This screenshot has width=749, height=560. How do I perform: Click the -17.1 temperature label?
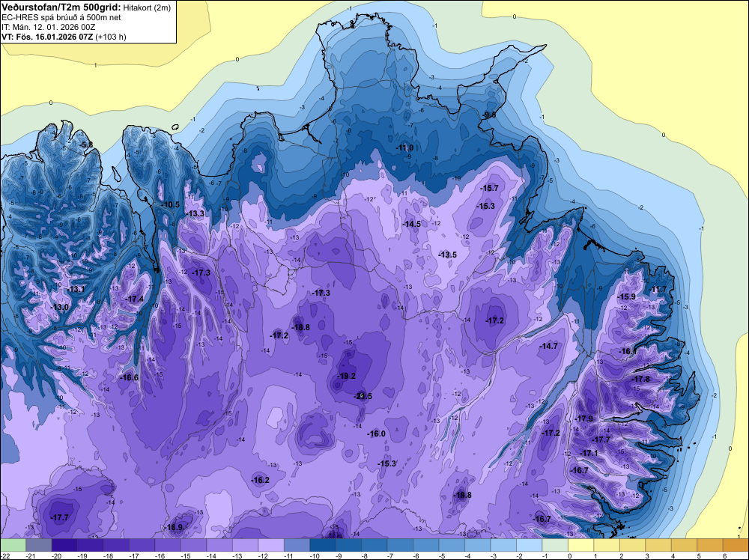(x=589, y=453)
